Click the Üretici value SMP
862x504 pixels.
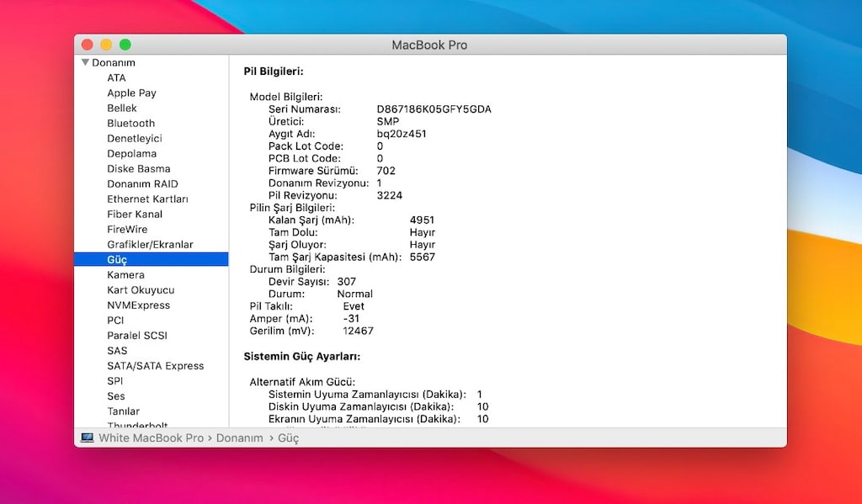[387, 121]
